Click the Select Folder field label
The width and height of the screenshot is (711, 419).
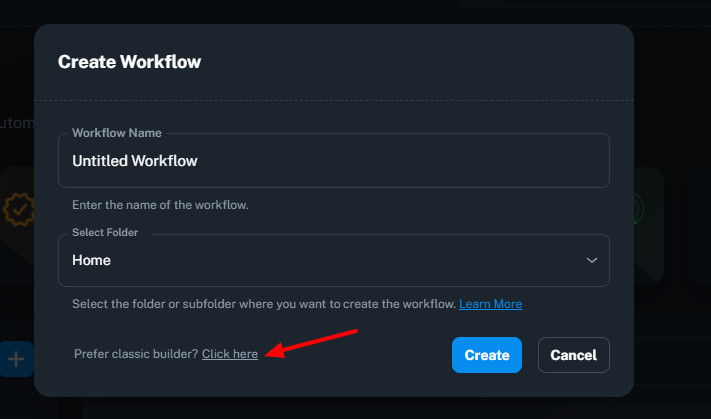click(105, 232)
